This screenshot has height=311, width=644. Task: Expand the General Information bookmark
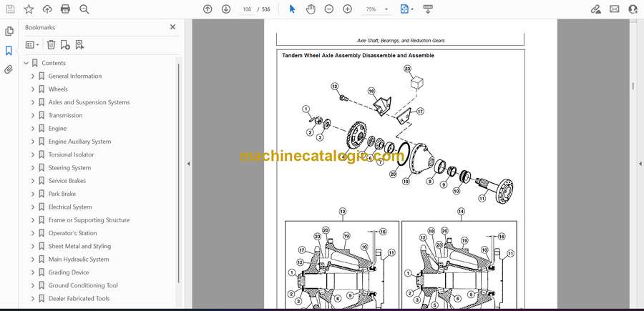click(x=33, y=76)
